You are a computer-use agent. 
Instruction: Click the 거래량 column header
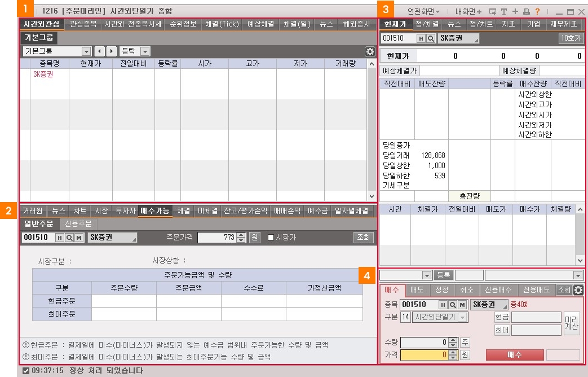[x=346, y=63]
